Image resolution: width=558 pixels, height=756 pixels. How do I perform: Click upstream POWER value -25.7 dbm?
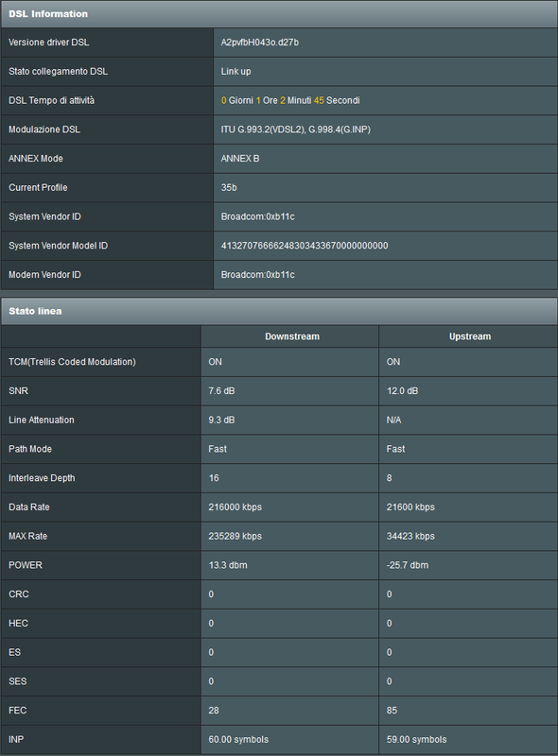pos(408,565)
